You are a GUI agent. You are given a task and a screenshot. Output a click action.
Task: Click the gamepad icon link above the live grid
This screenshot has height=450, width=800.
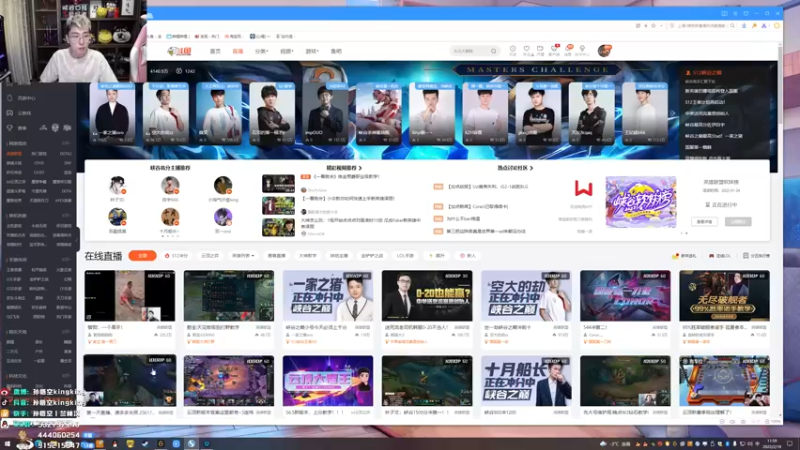[719, 256]
